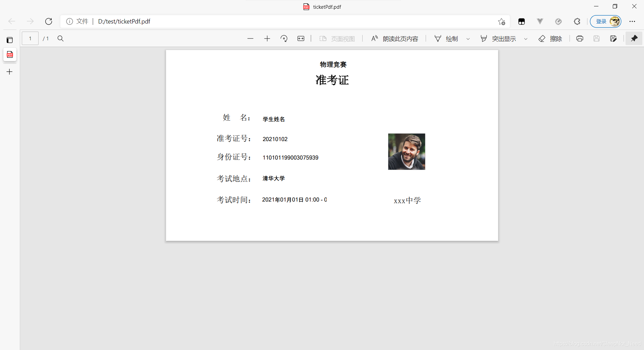Image resolution: width=644 pixels, height=350 pixels.
Task: Open the browser settings menu
Action: click(x=633, y=21)
